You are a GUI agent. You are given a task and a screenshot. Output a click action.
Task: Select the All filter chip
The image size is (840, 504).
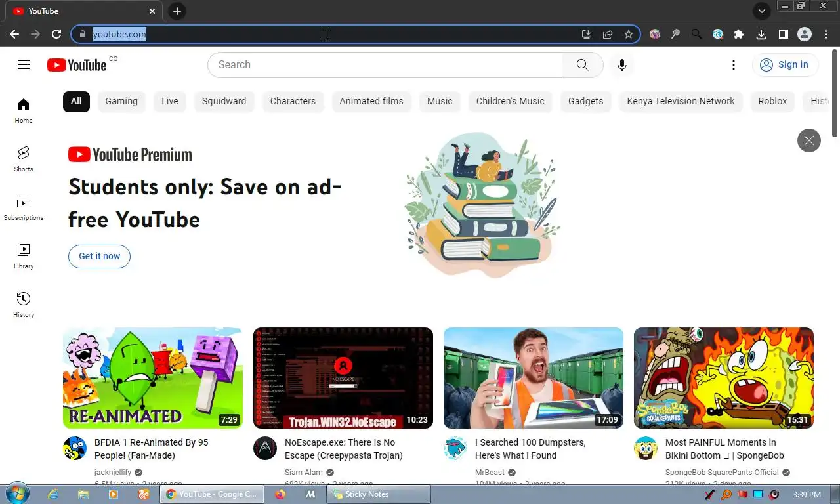click(76, 101)
